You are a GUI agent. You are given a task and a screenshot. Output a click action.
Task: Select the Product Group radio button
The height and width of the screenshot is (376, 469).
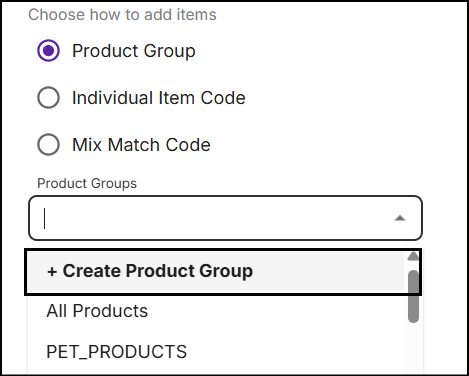49,51
